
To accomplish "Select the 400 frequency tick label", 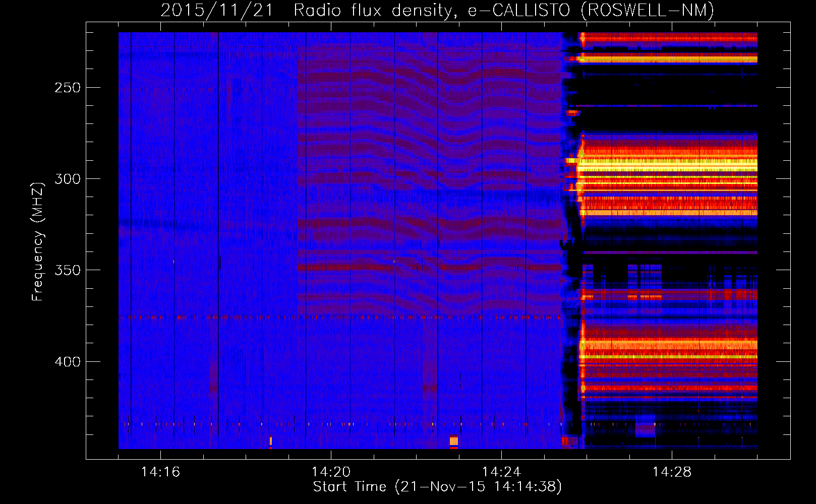I will click(x=68, y=362).
